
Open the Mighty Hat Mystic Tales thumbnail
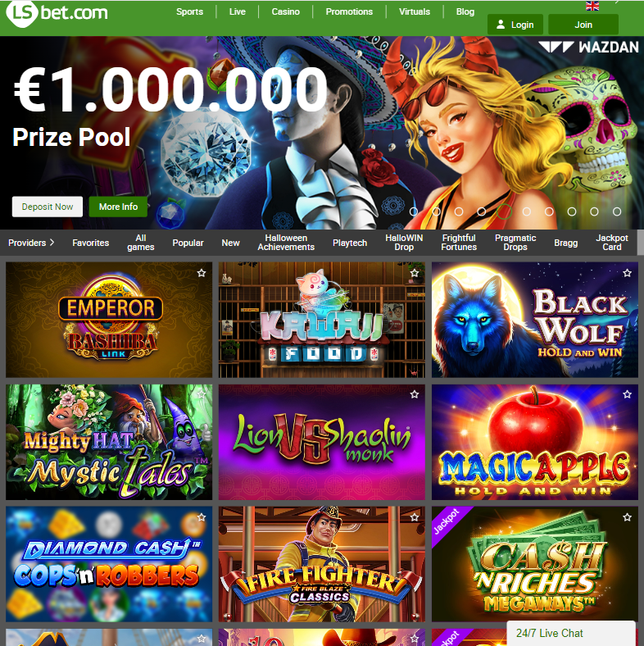pyautogui.click(x=109, y=442)
